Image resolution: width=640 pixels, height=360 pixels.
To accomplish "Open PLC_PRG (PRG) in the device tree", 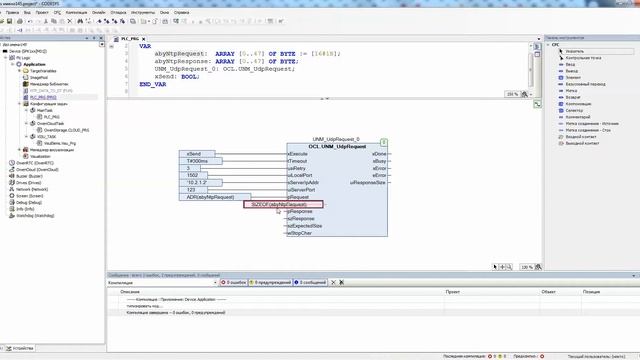I will pyautogui.click(x=43, y=97).
